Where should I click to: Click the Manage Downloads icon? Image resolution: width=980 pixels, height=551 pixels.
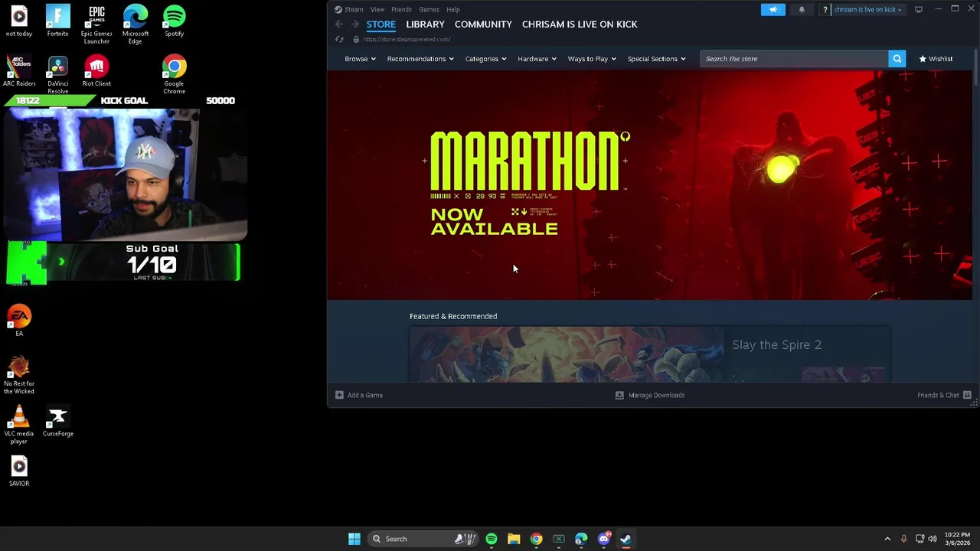coord(619,395)
